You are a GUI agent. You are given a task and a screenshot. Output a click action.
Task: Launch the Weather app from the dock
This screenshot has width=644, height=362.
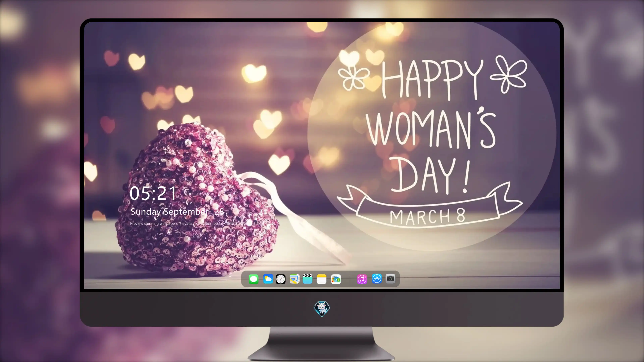point(268,279)
